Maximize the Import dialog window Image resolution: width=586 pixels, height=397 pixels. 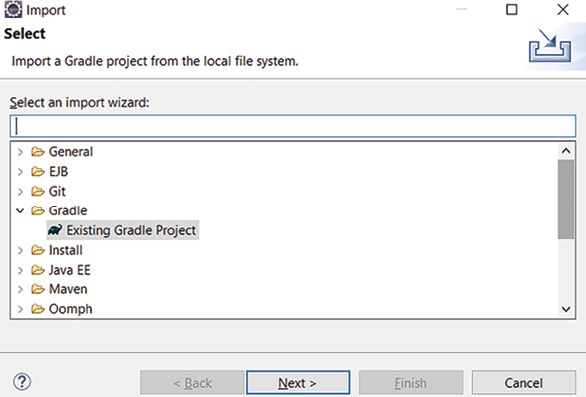(512, 9)
